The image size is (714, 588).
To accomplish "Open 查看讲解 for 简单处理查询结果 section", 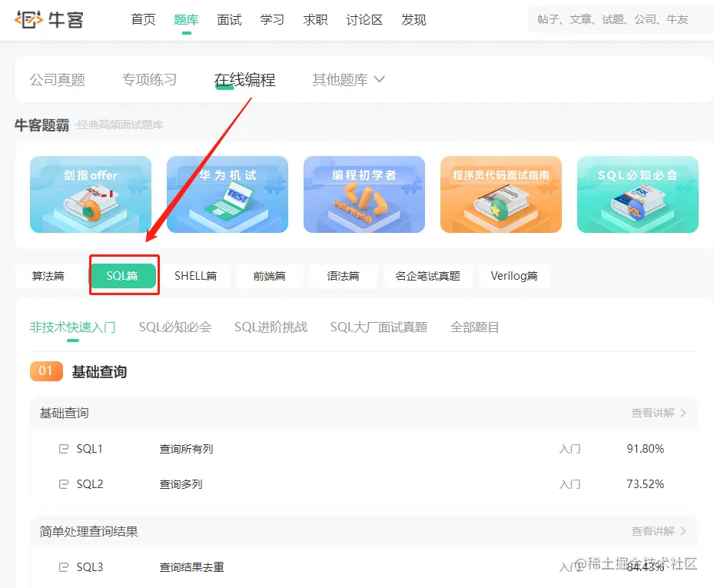I will (x=659, y=531).
